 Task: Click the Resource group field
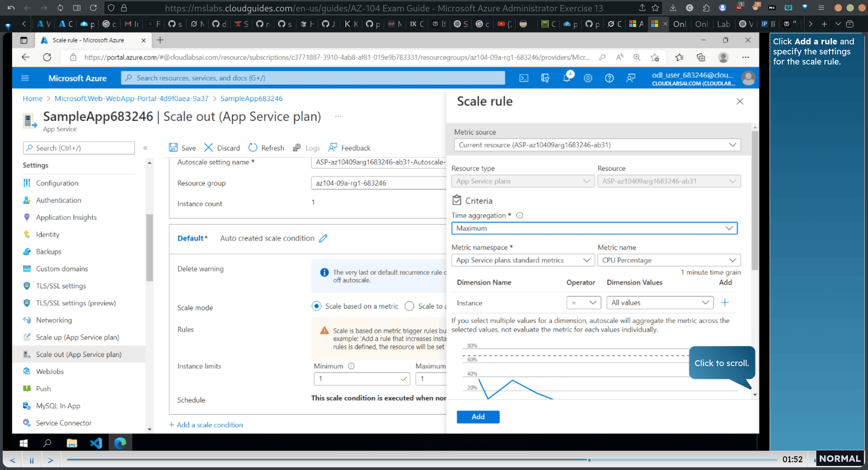pos(379,183)
